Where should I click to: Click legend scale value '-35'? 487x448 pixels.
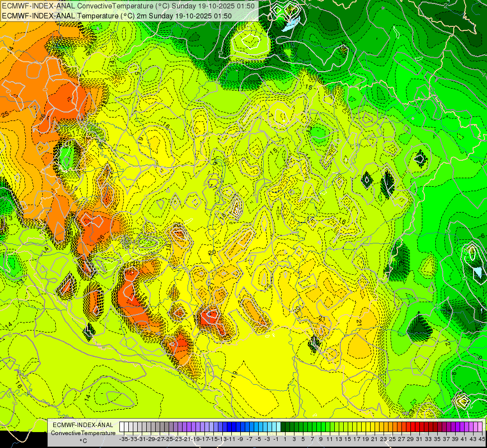(x=124, y=439)
